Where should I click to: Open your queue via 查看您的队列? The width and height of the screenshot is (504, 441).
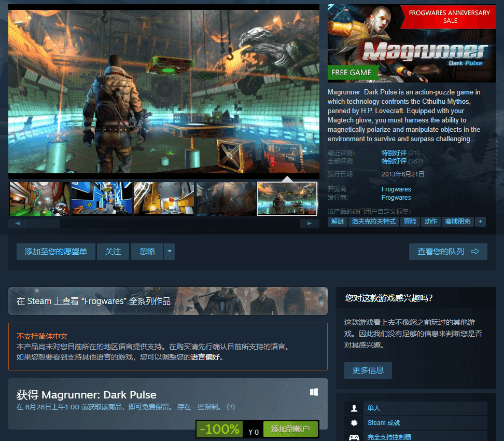[x=448, y=252]
